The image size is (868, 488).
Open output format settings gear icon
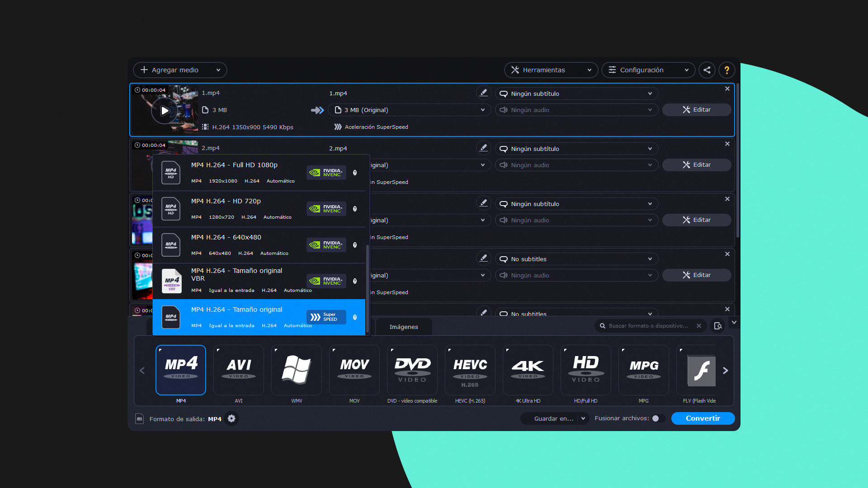pyautogui.click(x=231, y=418)
